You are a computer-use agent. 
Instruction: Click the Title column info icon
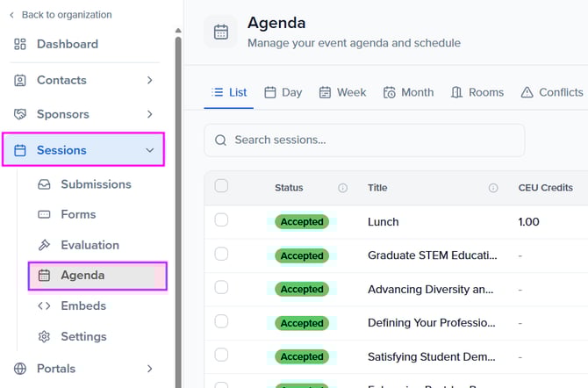tap(493, 188)
